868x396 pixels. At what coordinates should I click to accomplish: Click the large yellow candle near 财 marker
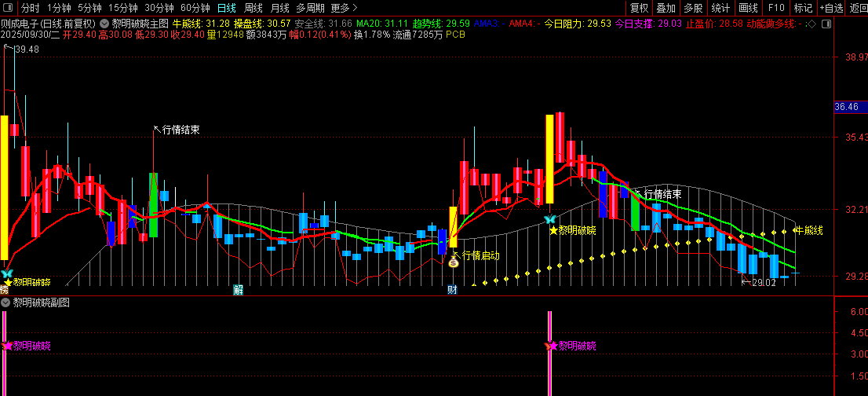tap(453, 227)
